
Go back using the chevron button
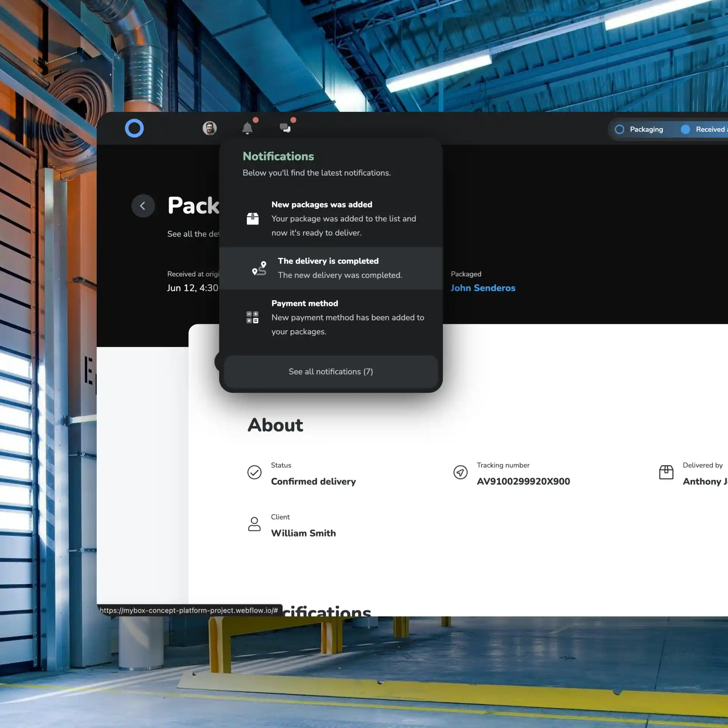point(143,206)
